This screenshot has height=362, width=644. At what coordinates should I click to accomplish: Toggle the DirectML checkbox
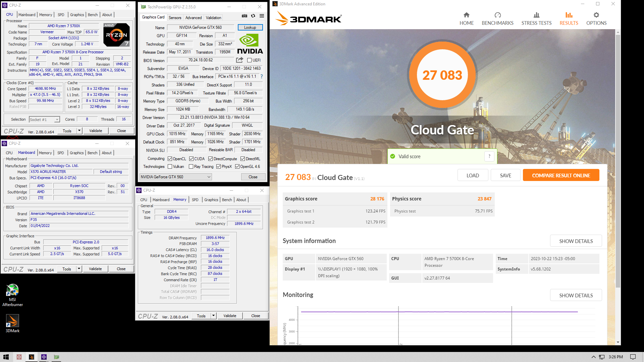[243, 159]
